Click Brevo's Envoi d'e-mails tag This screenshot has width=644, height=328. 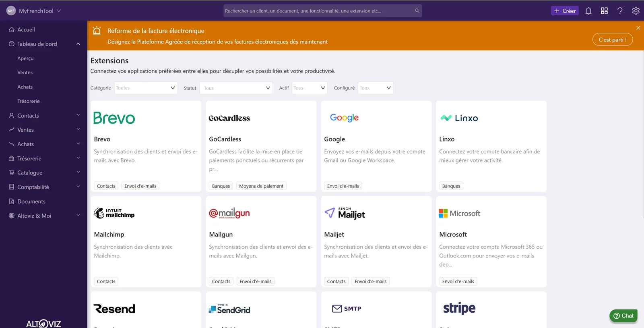(140, 186)
